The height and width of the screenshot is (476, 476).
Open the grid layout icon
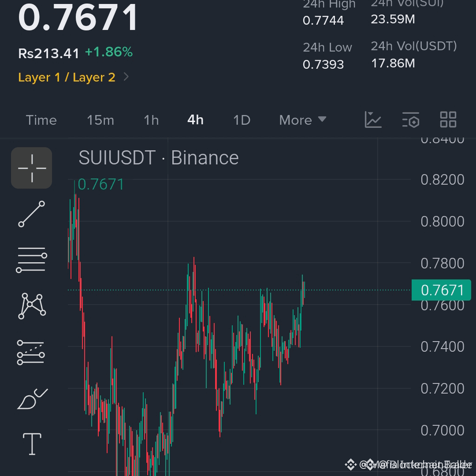448,119
